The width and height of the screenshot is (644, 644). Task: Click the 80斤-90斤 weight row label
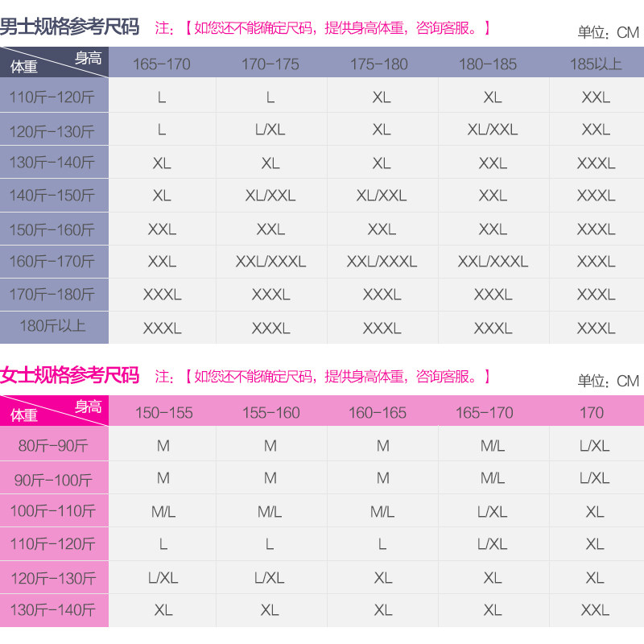53,446
